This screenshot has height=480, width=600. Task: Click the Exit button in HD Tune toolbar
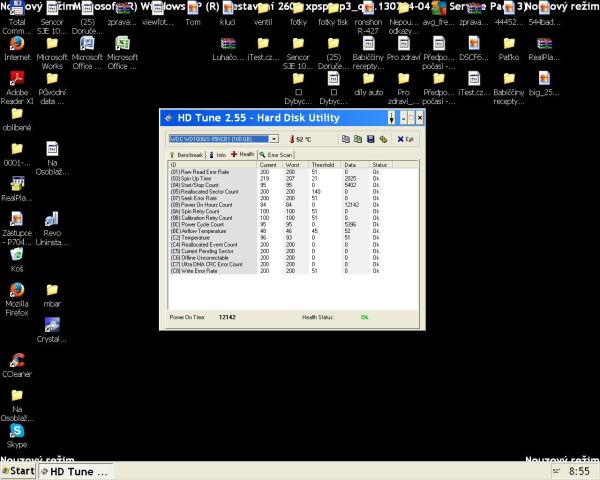pos(405,139)
